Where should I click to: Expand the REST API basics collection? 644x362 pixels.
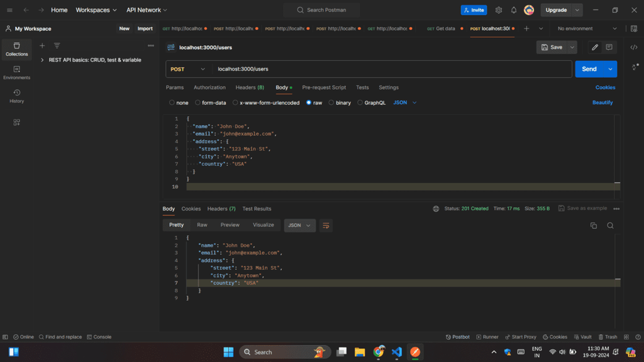(42, 60)
